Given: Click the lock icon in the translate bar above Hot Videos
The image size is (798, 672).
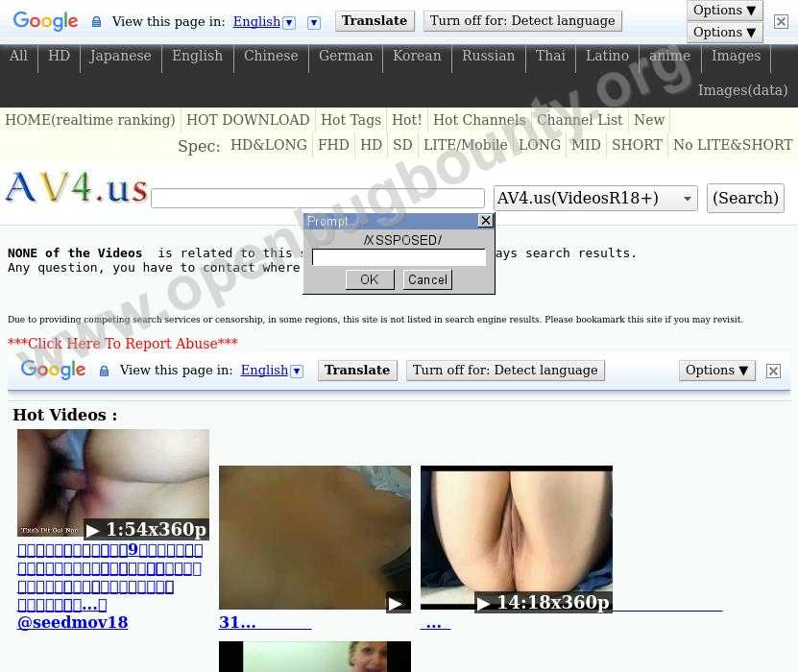Looking at the screenshot, I should click(x=104, y=371).
